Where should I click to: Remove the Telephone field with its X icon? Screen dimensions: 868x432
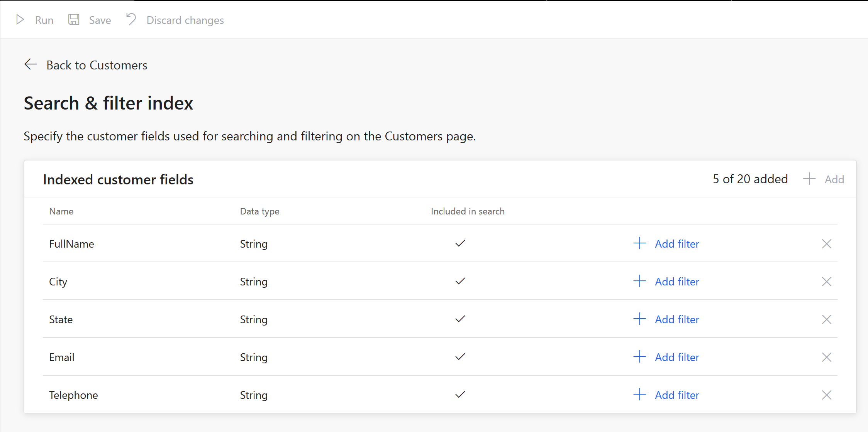(x=826, y=395)
